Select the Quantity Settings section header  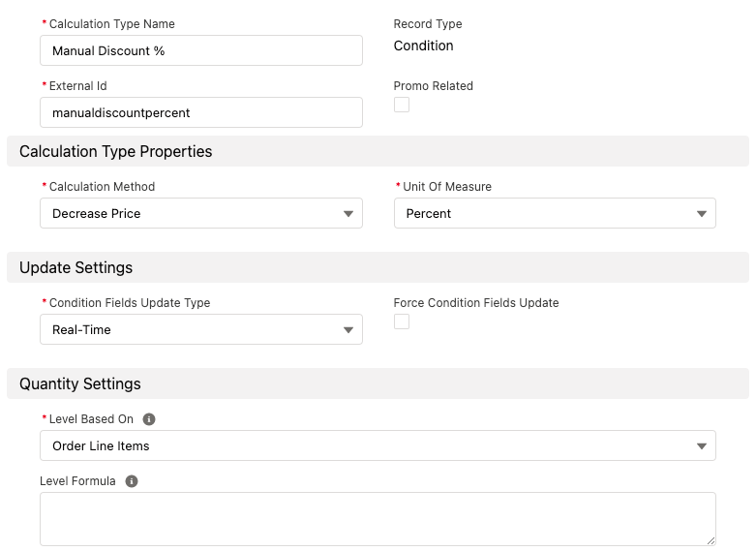point(80,383)
